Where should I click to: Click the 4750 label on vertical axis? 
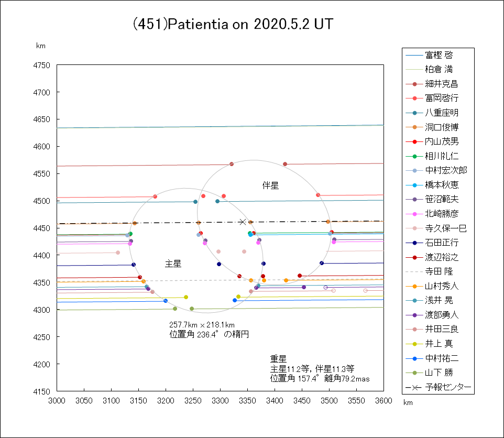41,65
